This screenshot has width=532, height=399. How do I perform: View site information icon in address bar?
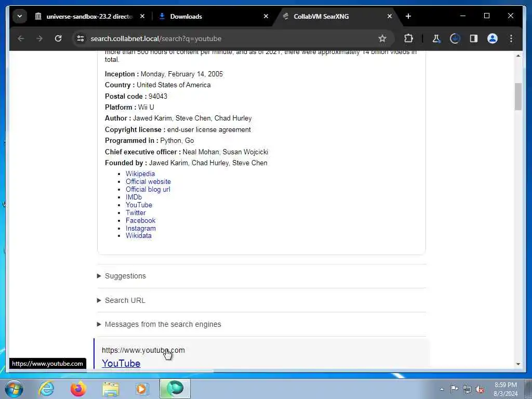[x=81, y=38]
